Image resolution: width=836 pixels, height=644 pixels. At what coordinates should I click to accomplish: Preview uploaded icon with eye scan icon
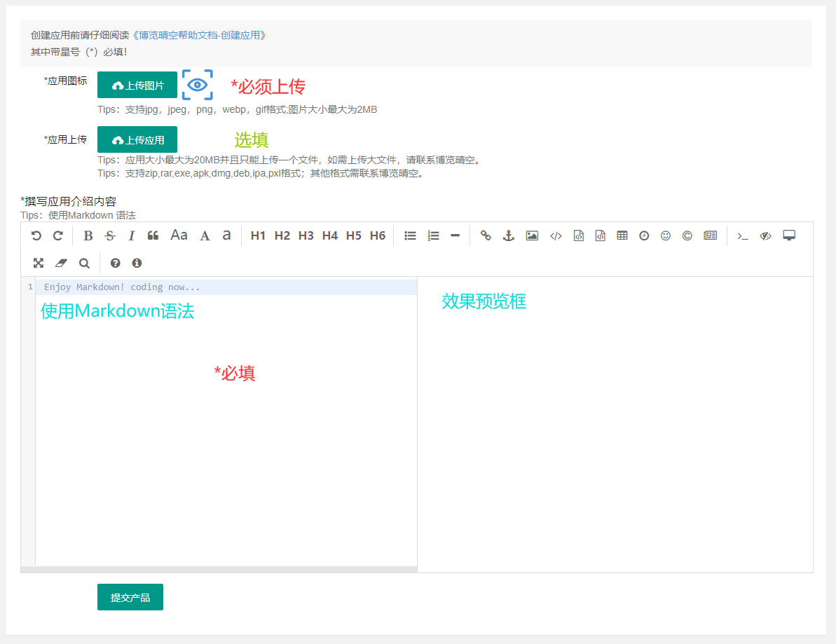pyautogui.click(x=198, y=85)
